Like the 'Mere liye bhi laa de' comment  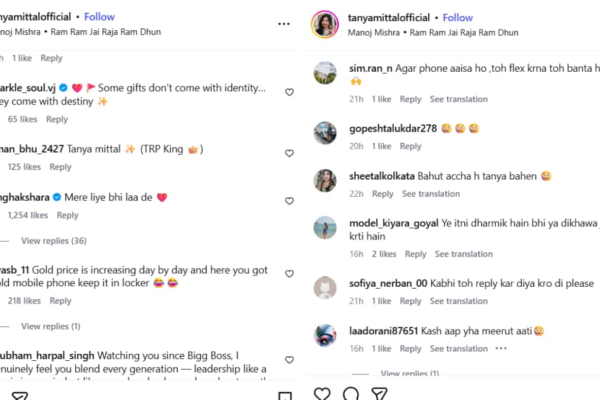290,197
